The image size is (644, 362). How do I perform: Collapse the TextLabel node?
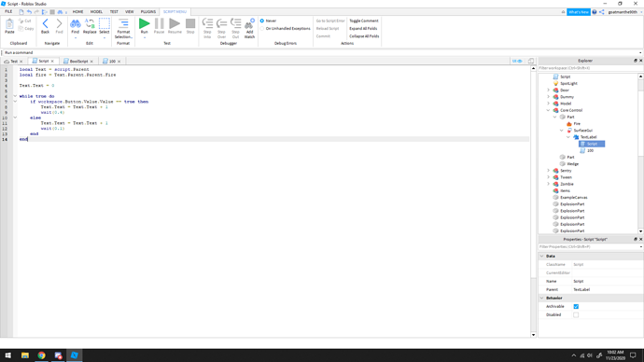[x=568, y=137]
